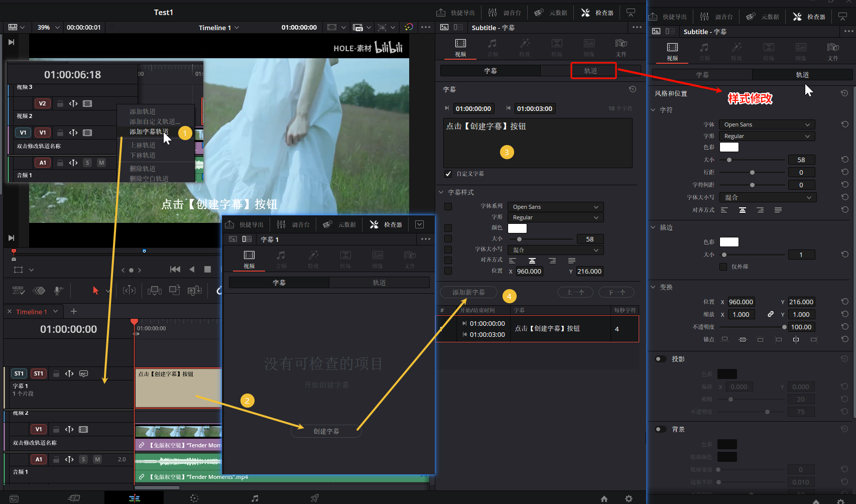This screenshot has width=856, height=504.
Task: Open the Fusion page icon
Action: [x=194, y=498]
